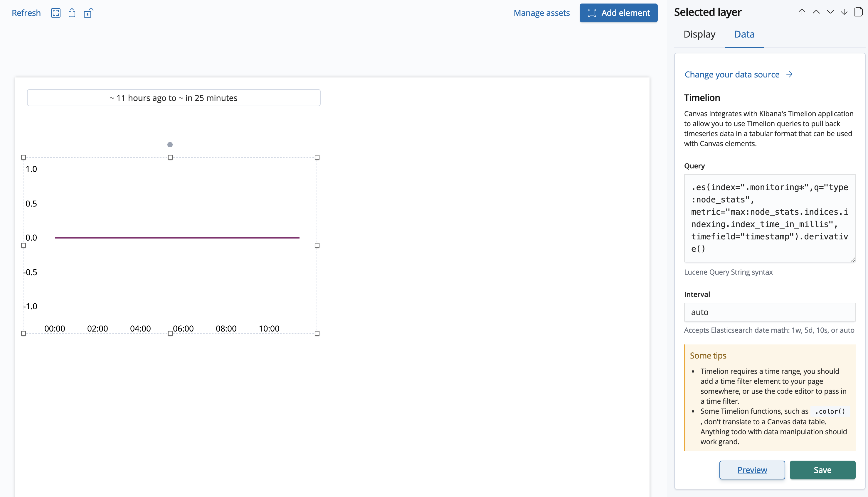Click inside the Interval field showing auto
Screen dimensions: 868x497
[x=769, y=312]
